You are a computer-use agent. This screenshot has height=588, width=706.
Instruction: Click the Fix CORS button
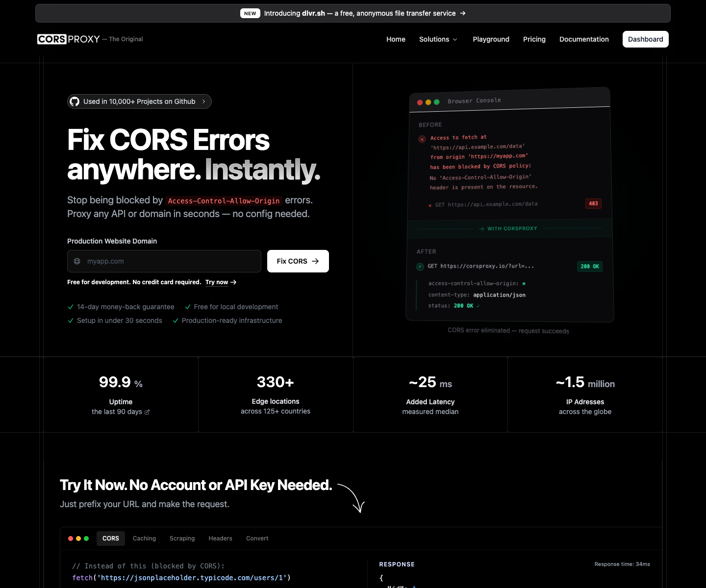click(x=298, y=261)
